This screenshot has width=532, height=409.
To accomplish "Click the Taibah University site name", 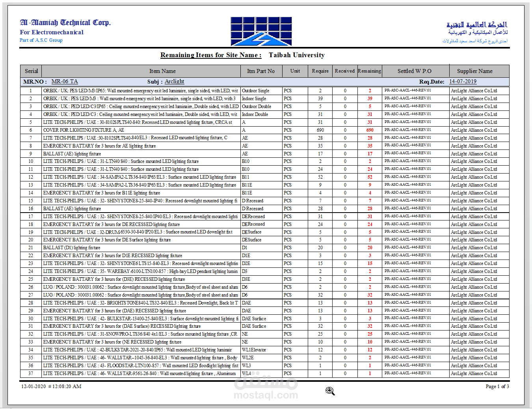I will click(x=297, y=55).
